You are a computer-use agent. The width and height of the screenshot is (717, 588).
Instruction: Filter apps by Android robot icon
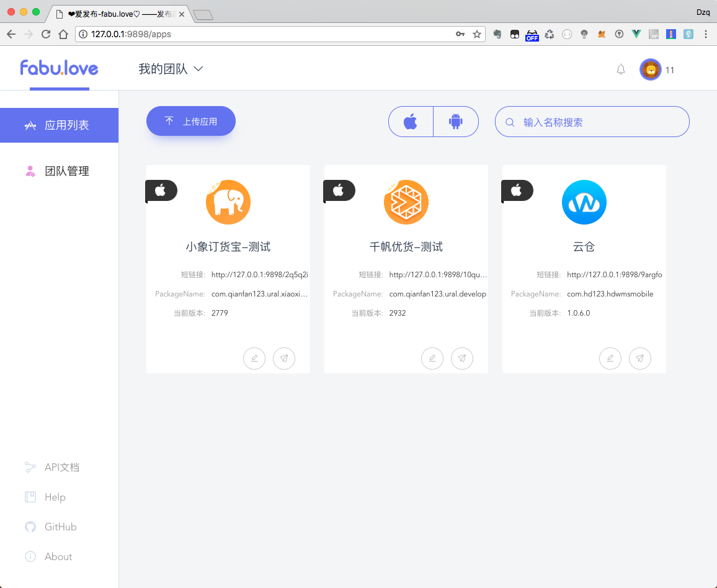(x=455, y=122)
